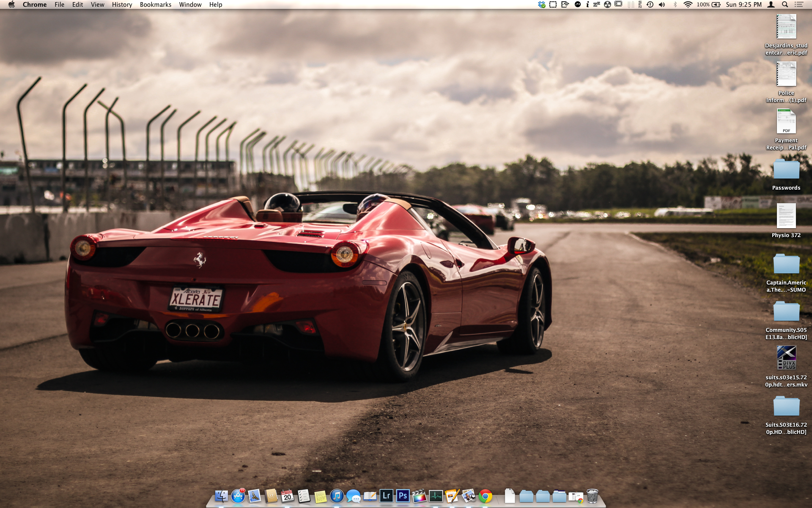This screenshot has height=508, width=812.
Task: Open the Wi-Fi status menu
Action: (x=688, y=5)
